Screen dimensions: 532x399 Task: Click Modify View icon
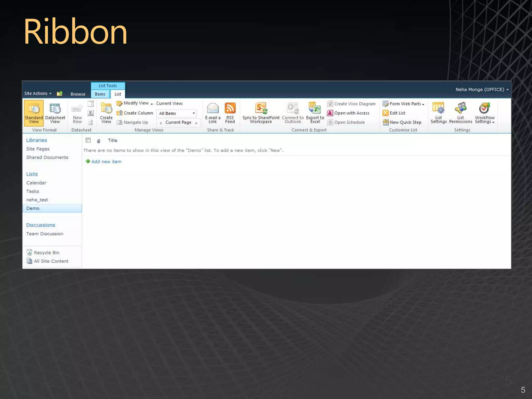click(x=119, y=103)
